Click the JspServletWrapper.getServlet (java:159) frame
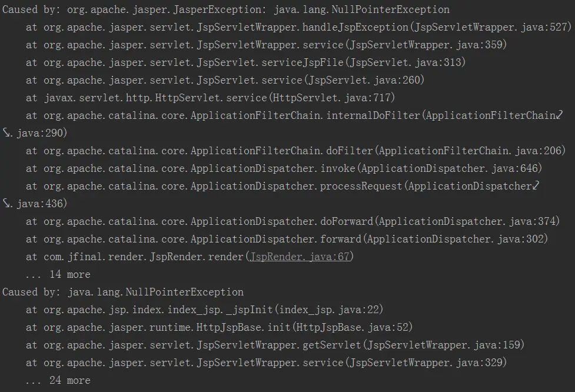Screen dimensions: 575x392 coord(275,345)
